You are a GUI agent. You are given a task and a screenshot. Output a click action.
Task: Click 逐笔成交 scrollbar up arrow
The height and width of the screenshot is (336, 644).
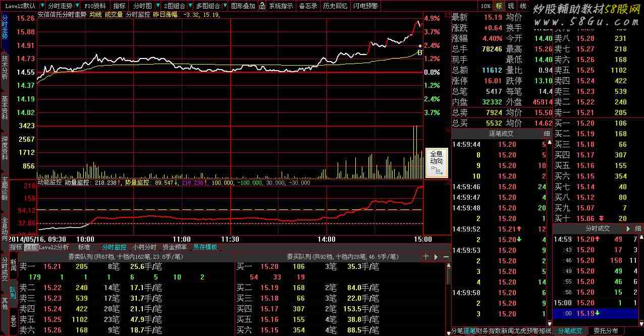click(550, 141)
